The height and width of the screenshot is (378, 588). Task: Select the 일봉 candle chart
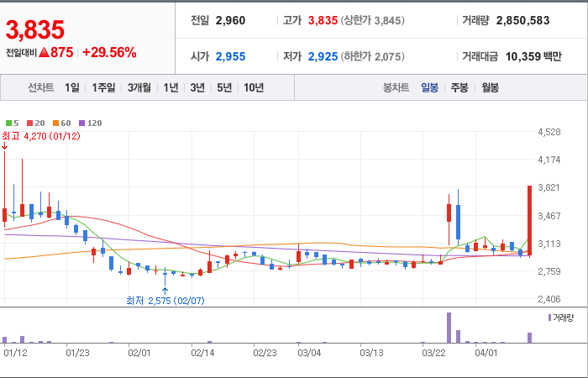tap(429, 87)
